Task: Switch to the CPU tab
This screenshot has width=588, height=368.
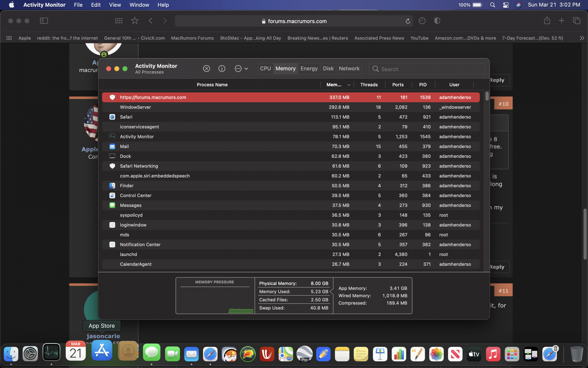Action: click(x=265, y=69)
